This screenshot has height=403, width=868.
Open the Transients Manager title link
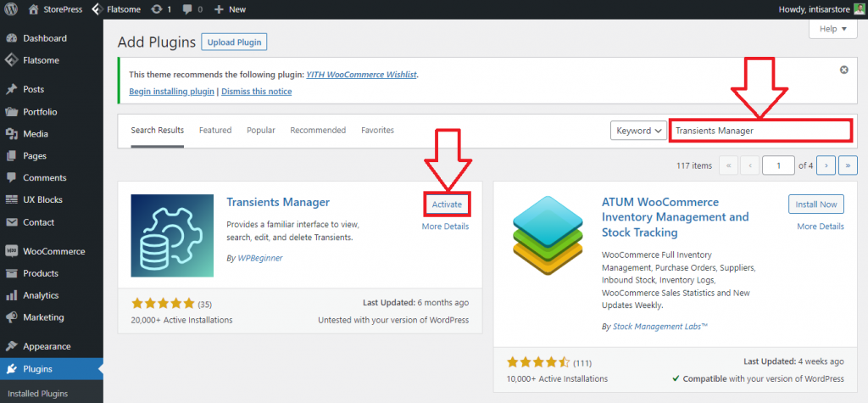click(x=278, y=202)
